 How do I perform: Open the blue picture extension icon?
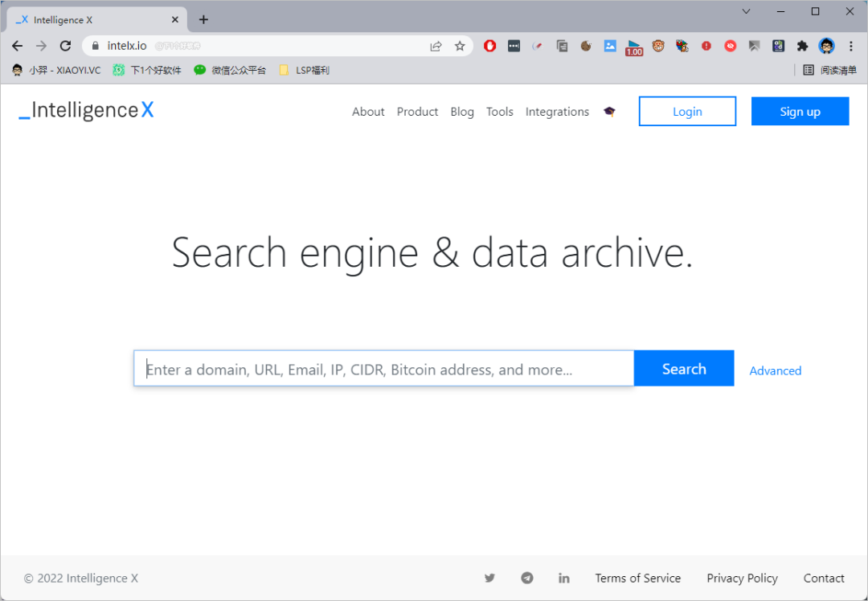pos(610,46)
